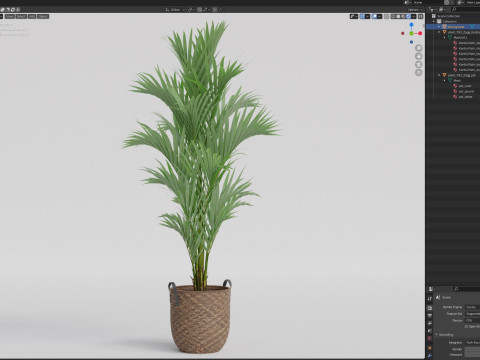
Task: Click the green Y axis on the navigation gizmo
Action: [x=411, y=33]
